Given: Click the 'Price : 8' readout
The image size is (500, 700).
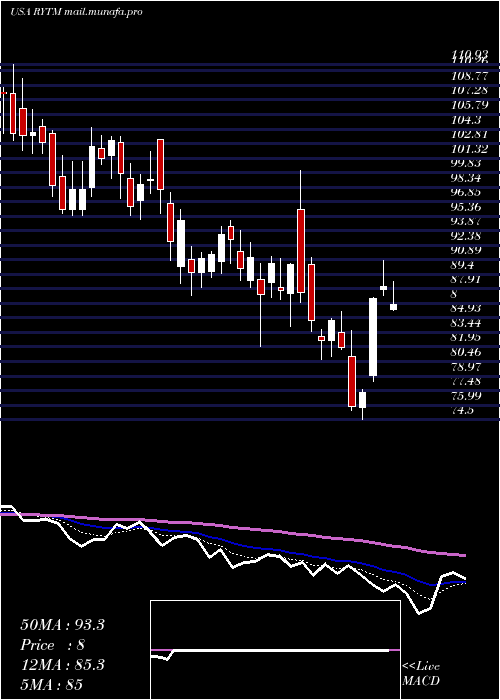Looking at the screenshot, I should (52, 645).
